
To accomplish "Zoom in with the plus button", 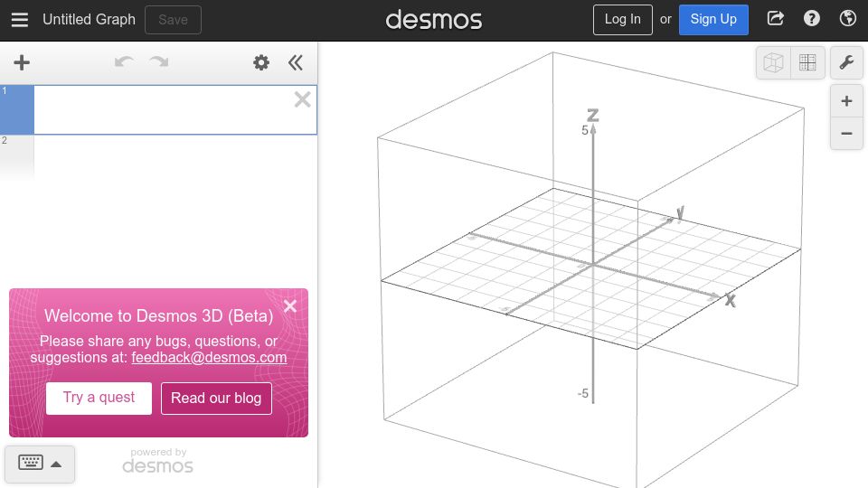I will point(846,101).
